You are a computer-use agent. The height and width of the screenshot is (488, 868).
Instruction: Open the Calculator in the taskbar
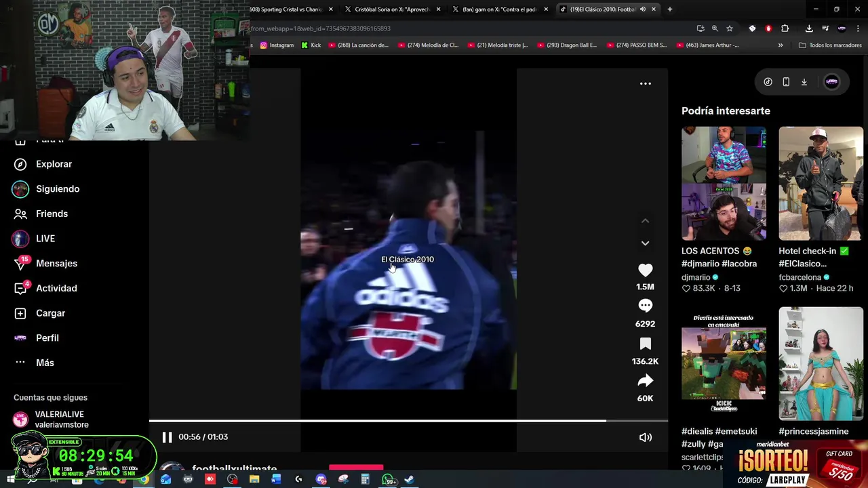click(x=365, y=479)
